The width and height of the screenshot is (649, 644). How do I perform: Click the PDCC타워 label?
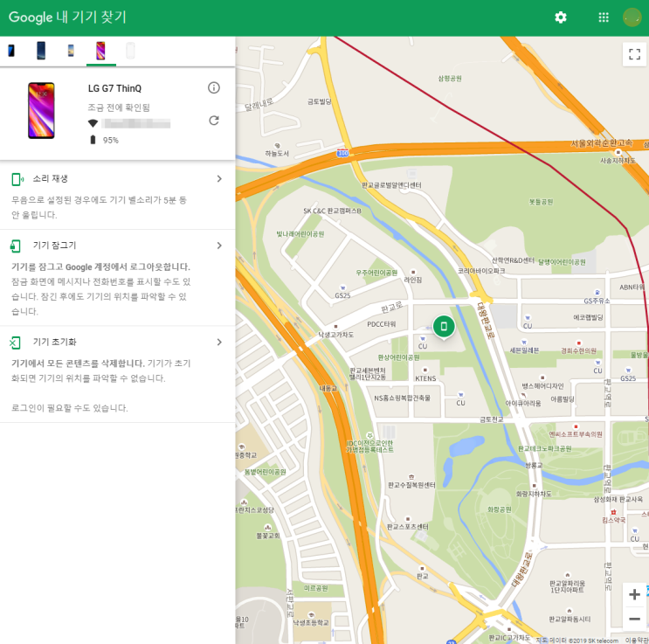coord(381,324)
